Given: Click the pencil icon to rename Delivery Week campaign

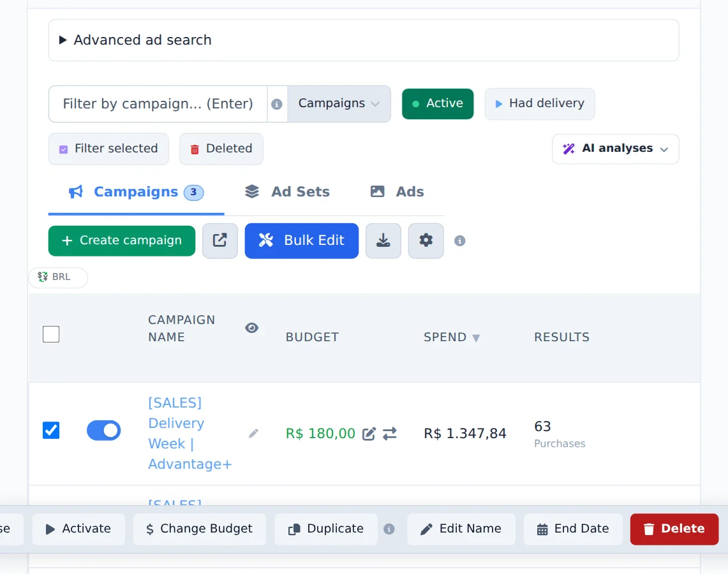Looking at the screenshot, I should (253, 434).
